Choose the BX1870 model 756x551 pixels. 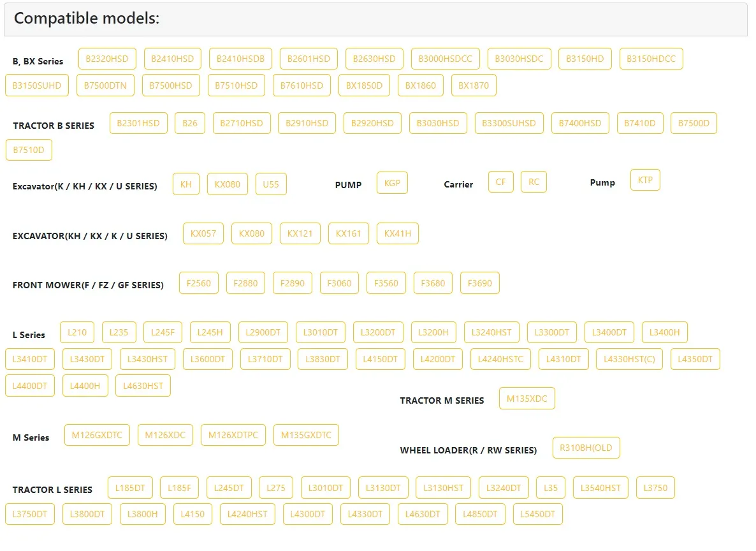coord(474,85)
